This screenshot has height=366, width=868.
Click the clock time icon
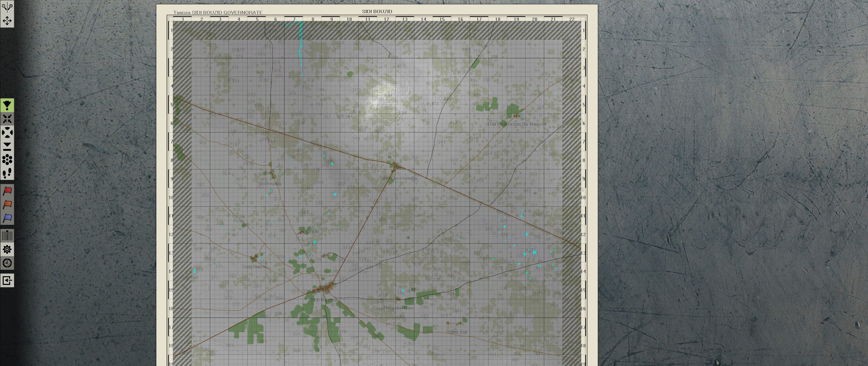pyautogui.click(x=7, y=263)
